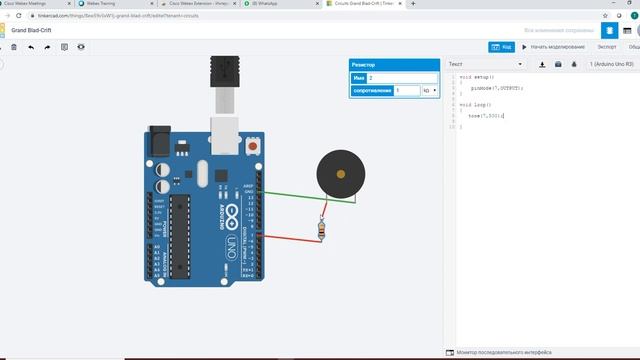Open the code mode Text dropdown
640x360 pixels.
tap(485, 64)
